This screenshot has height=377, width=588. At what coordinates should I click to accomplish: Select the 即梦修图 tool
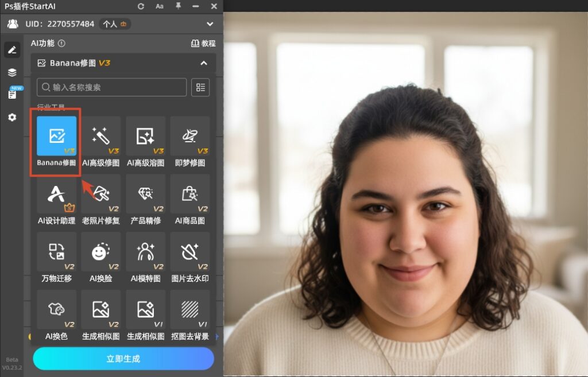(x=189, y=137)
